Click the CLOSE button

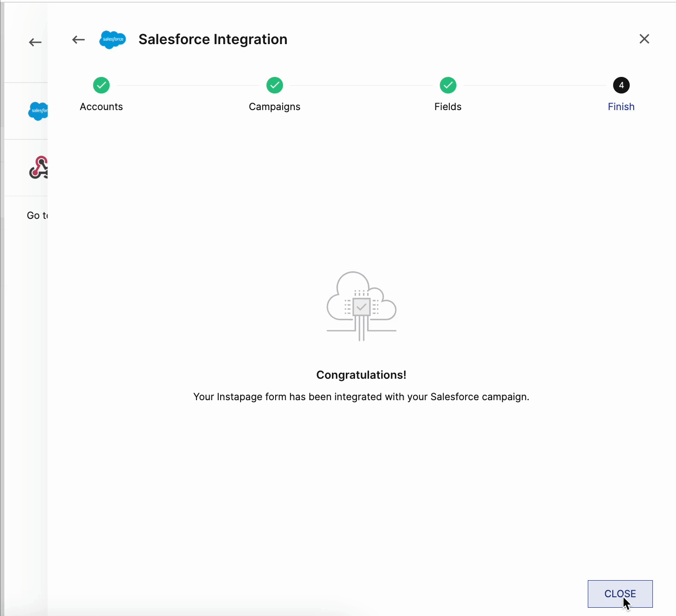click(x=620, y=594)
